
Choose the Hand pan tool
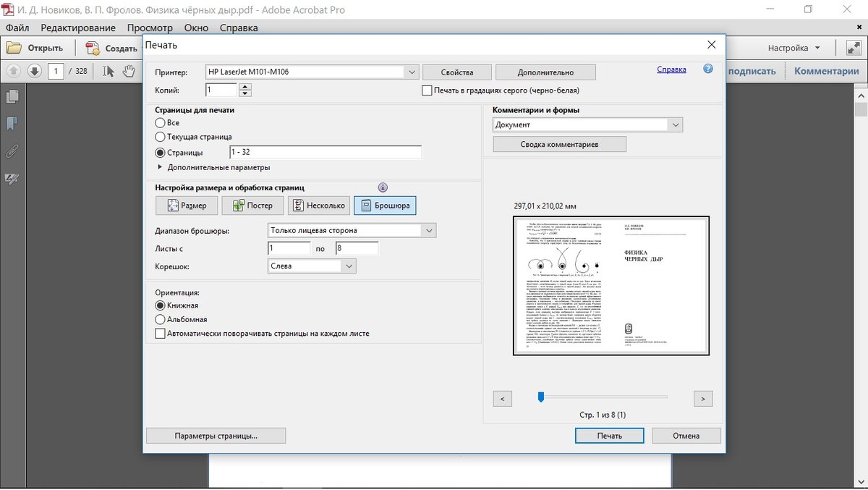(129, 71)
